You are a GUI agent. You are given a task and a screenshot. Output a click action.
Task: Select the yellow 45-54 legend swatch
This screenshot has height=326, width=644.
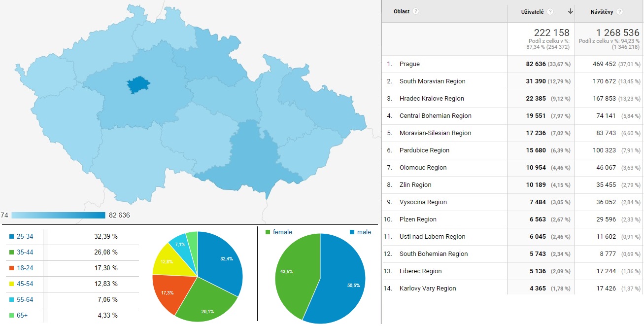pos(12,284)
